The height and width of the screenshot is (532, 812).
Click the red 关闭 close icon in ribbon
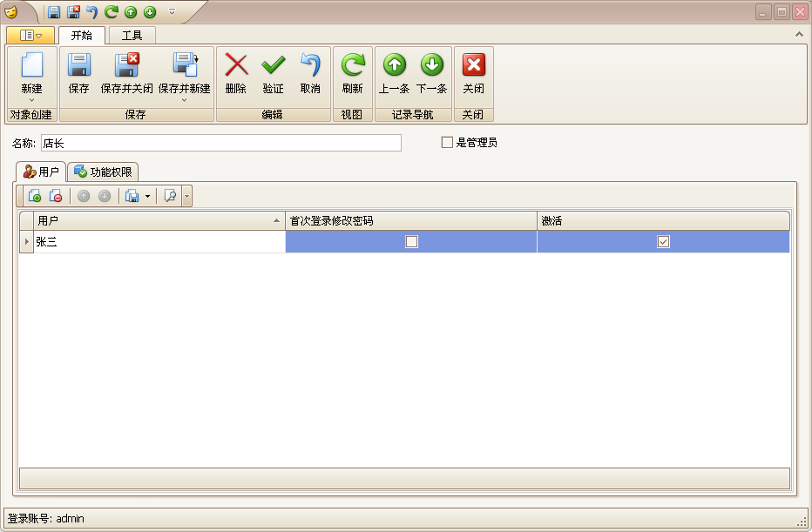point(474,64)
